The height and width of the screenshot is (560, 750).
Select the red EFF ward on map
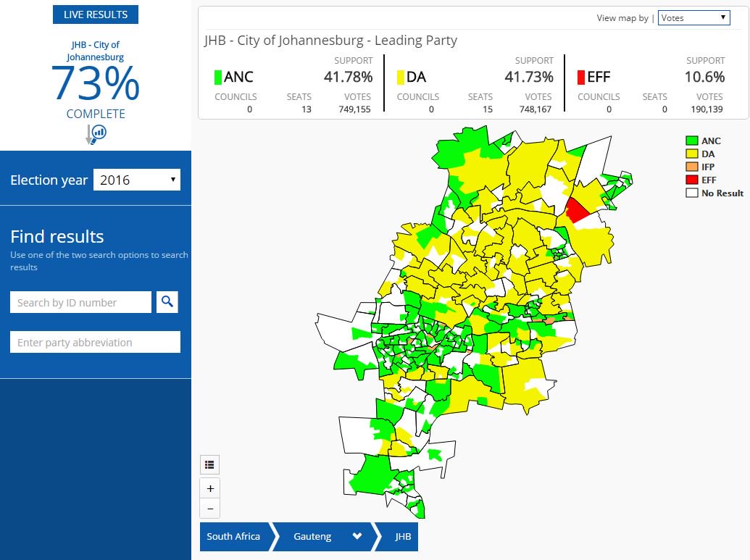point(576,209)
